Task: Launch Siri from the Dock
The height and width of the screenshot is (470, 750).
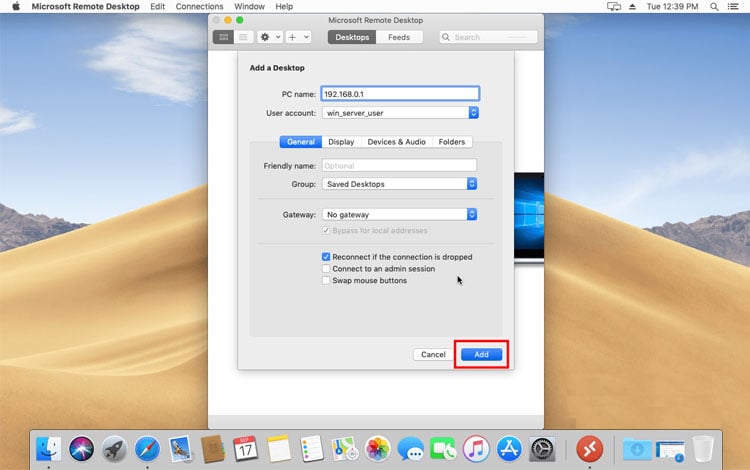Action: click(81, 449)
